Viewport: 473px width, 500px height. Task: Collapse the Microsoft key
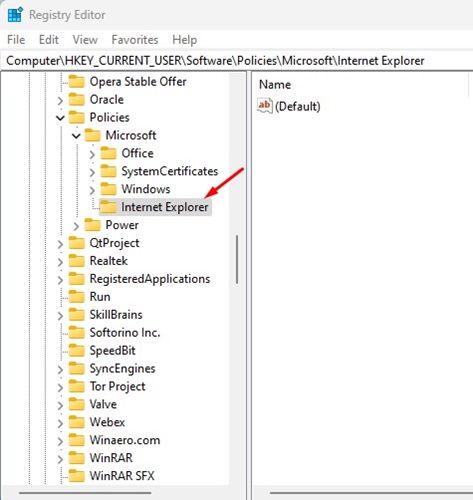tap(76, 136)
